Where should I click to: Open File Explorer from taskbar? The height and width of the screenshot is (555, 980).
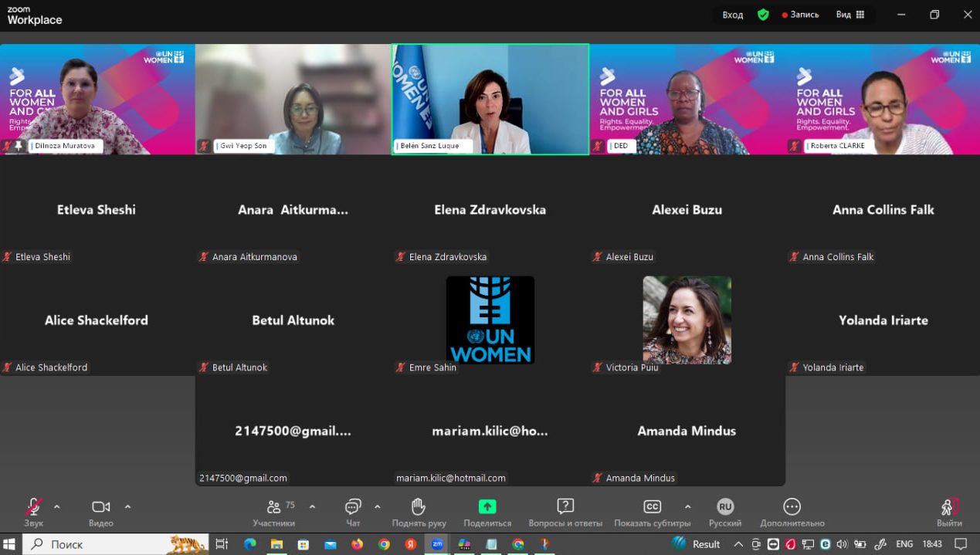point(276,544)
